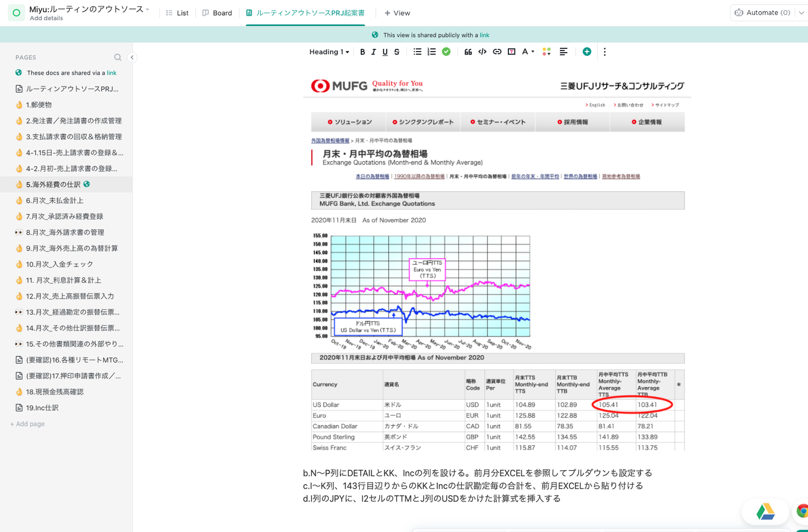Expand the Automate dropdown arrow
Viewport: 808px width, 532px height.
(802, 13)
